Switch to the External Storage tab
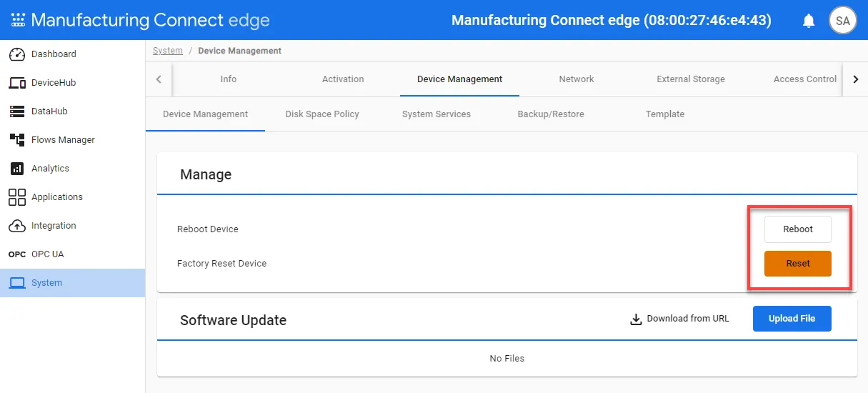The height and width of the screenshot is (393, 868). pos(691,79)
